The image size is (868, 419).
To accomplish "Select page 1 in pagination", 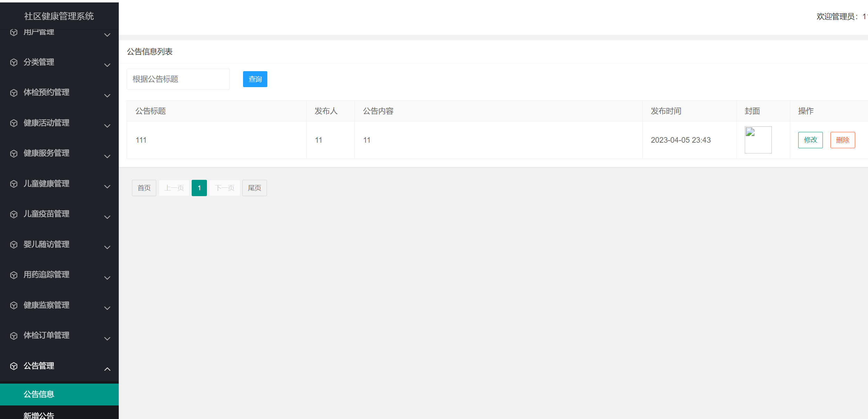I will click(199, 188).
